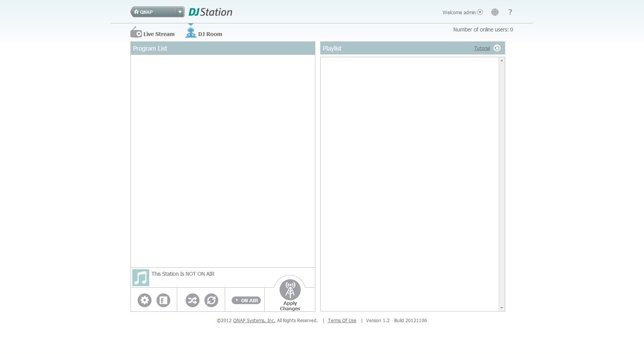
Task: Open the Tutorial link
Action: point(482,48)
